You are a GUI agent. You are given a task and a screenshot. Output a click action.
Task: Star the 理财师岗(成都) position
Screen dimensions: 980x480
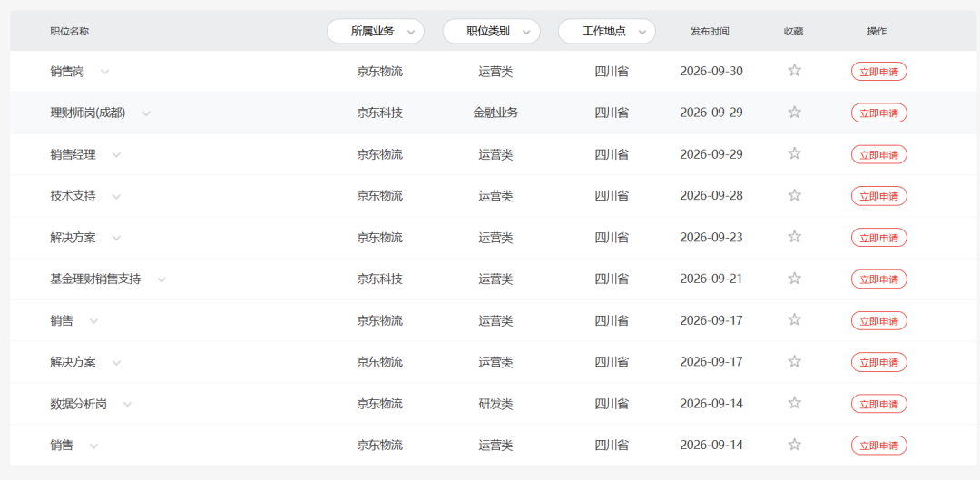point(794,112)
